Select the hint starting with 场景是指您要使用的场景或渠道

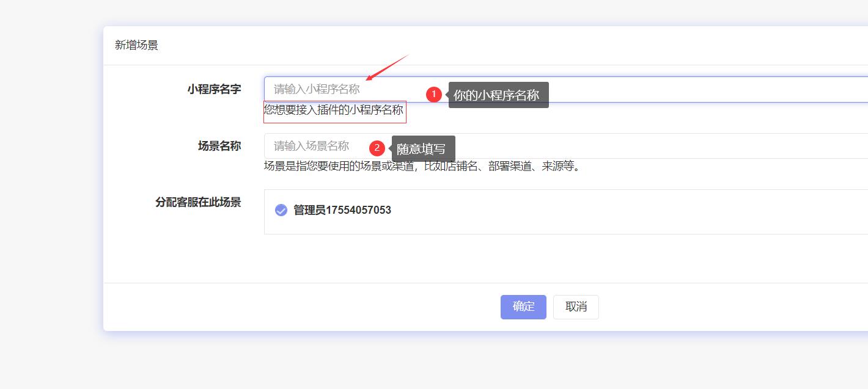(x=422, y=166)
